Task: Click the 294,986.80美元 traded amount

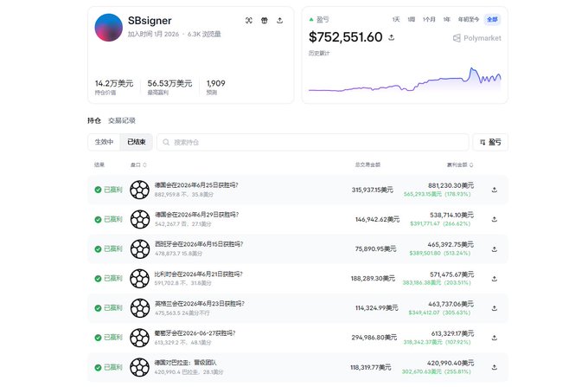Action: (374, 338)
